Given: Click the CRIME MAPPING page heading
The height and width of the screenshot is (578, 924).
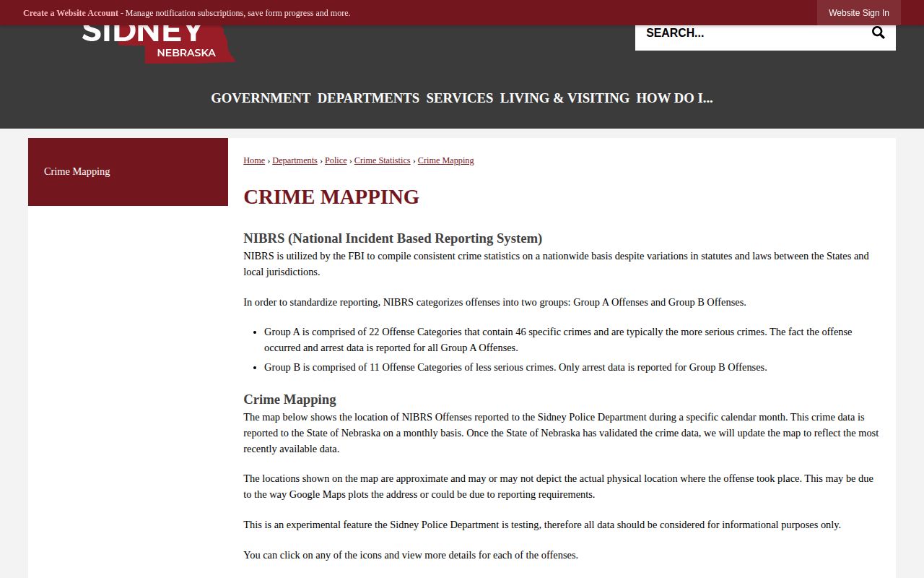Looking at the screenshot, I should pyautogui.click(x=331, y=197).
